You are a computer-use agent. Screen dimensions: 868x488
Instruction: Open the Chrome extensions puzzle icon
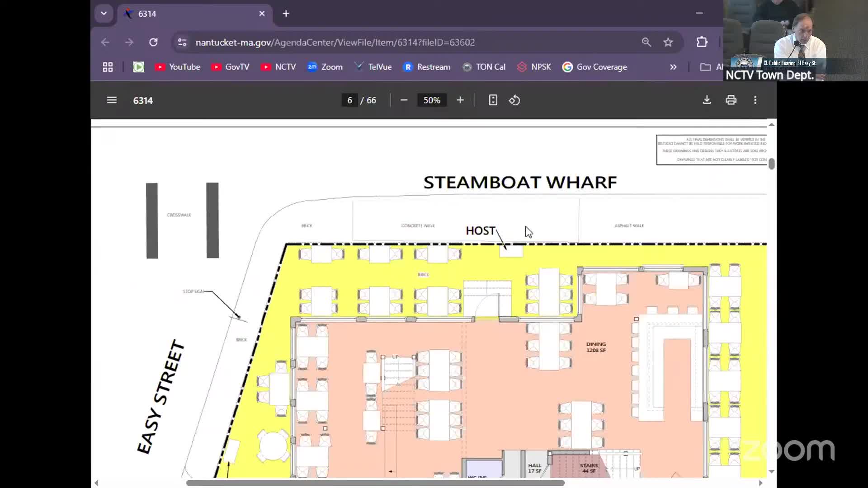(702, 42)
